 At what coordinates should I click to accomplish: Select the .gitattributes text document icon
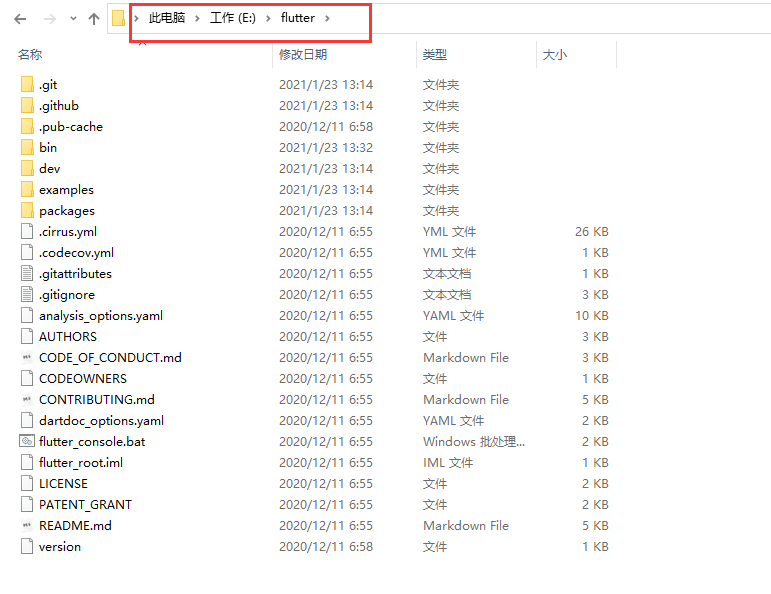coord(27,273)
